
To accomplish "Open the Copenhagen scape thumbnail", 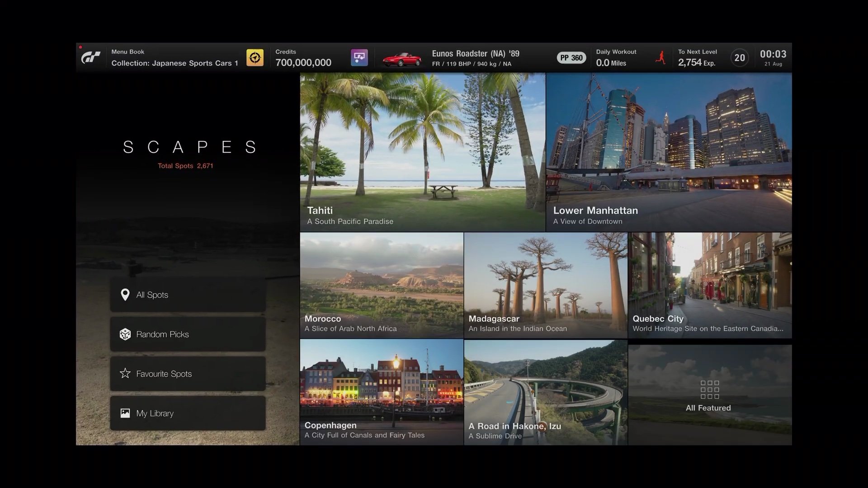I will point(382,392).
